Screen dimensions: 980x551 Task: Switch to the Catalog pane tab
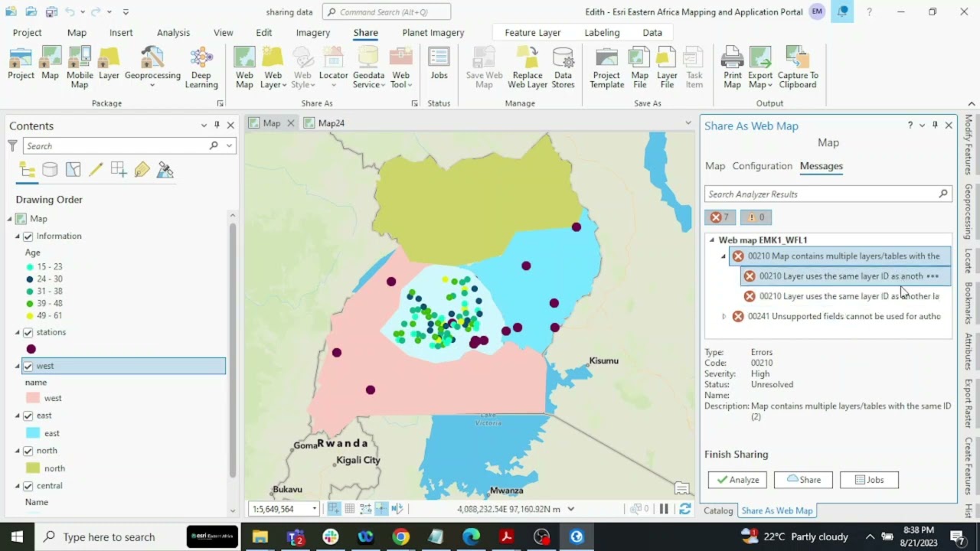(718, 510)
